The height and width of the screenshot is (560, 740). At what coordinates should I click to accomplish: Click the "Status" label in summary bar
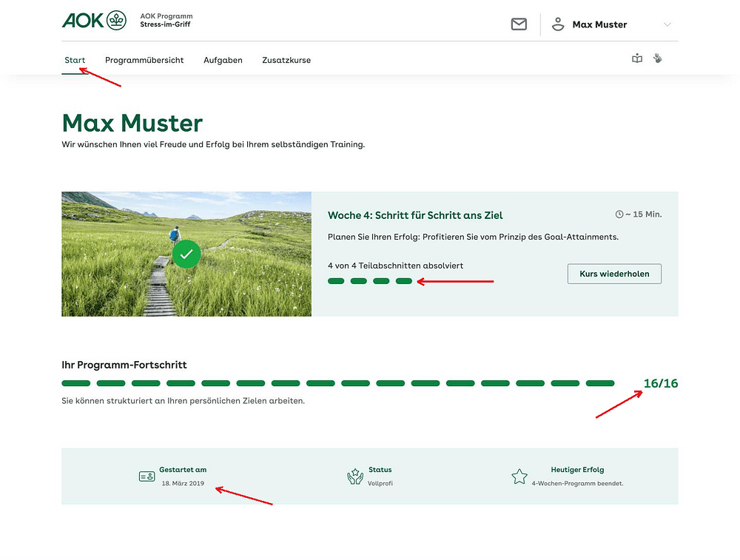[x=380, y=470]
